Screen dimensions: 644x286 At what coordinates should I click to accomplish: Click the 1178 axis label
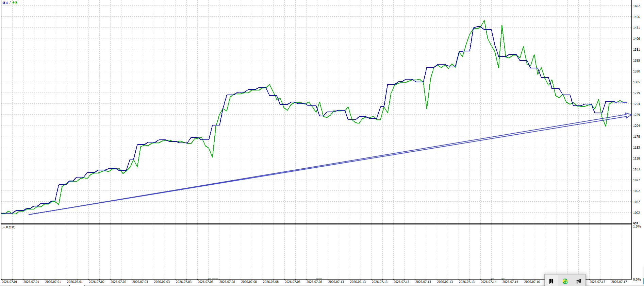pos(636,137)
